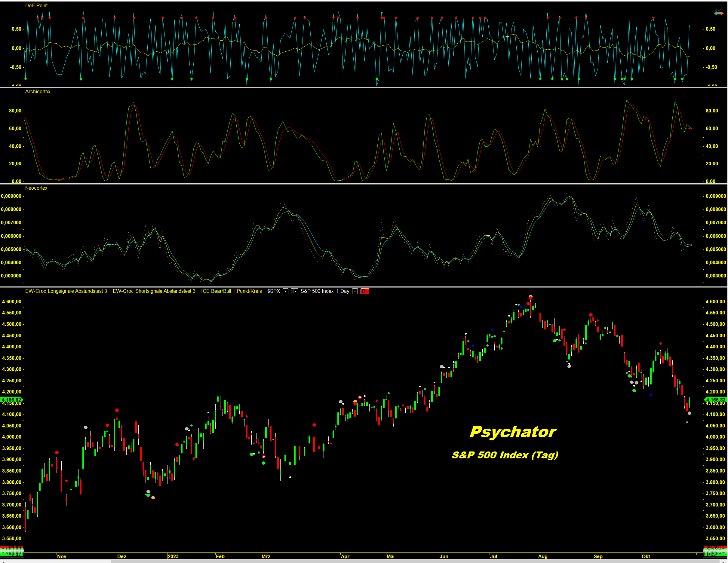Click the green 4.166,82 price marker on left axis

tap(12, 400)
